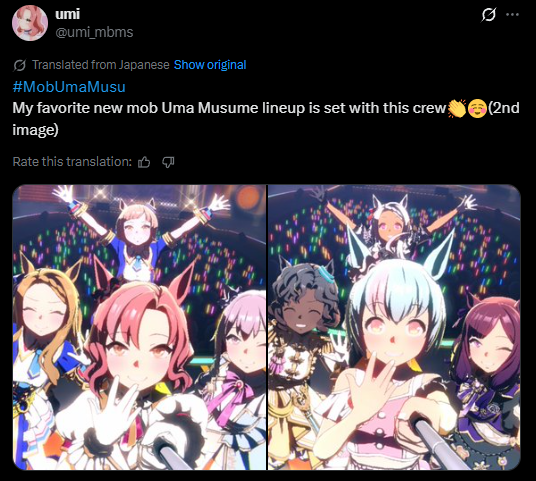Click the post text about favorite mob lineup
This screenshot has width=536, height=481.
pyautogui.click(x=266, y=119)
